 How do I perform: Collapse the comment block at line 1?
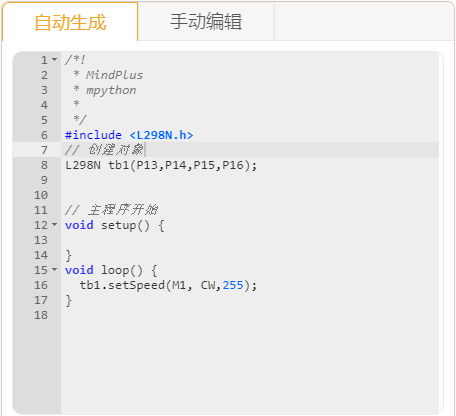[55, 60]
